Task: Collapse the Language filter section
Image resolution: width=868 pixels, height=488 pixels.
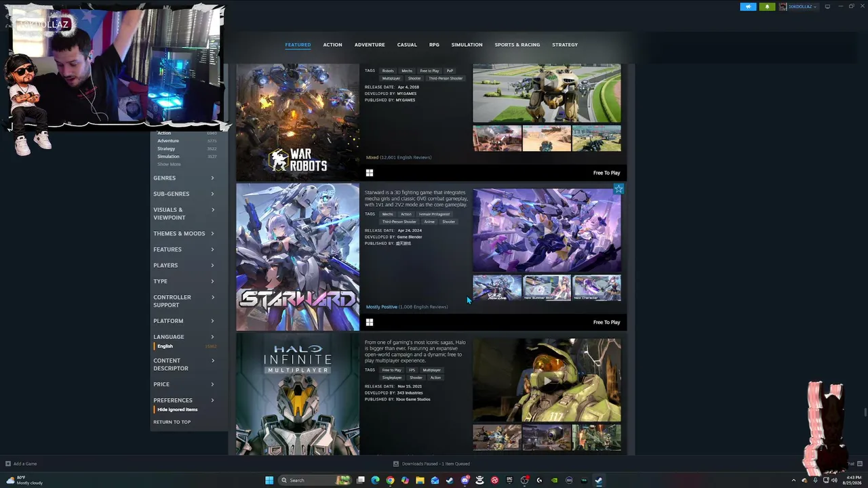Action: tap(184, 337)
